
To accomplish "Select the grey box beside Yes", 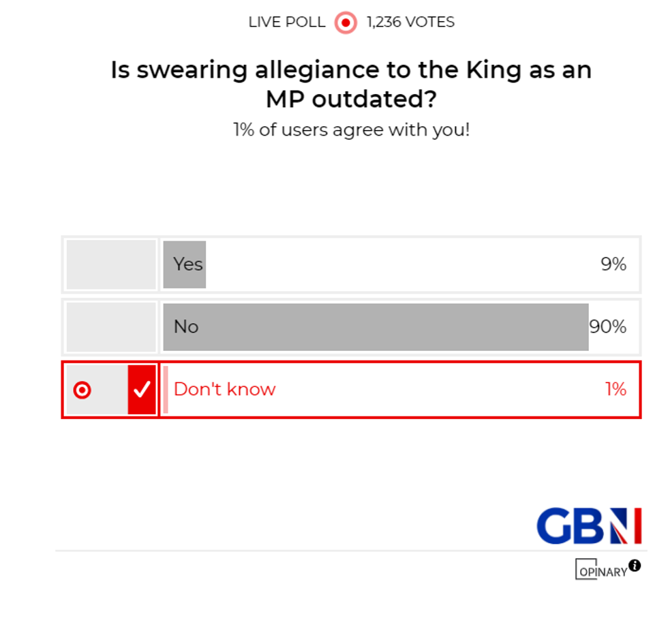I will coord(111,264).
